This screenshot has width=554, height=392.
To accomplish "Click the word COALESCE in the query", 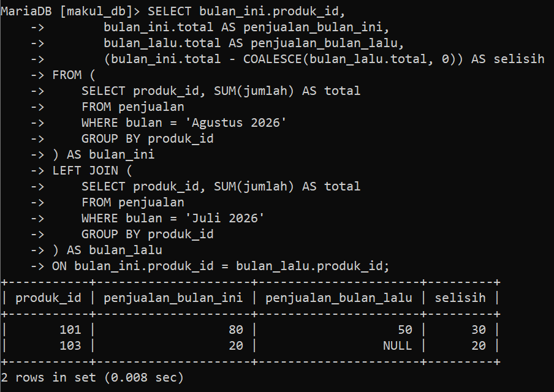I will click(x=273, y=59).
